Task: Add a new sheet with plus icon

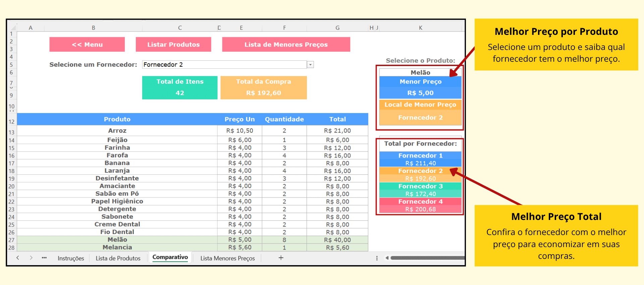Action: [281, 258]
